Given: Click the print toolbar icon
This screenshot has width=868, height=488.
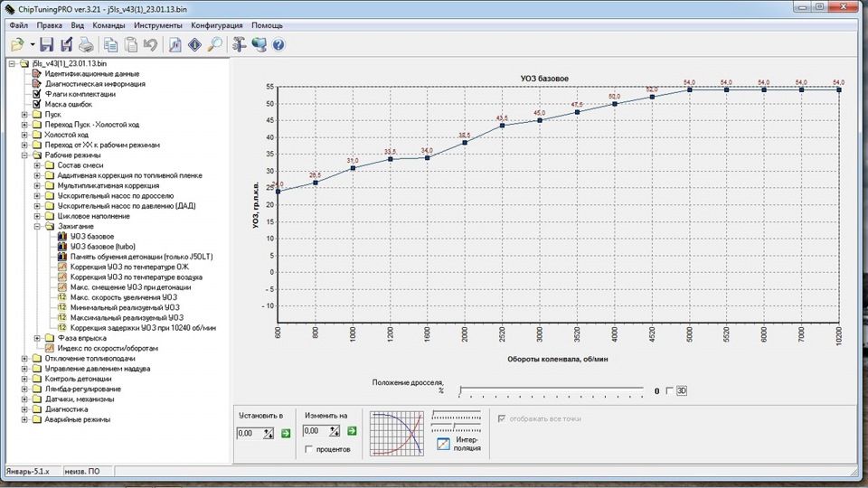Looking at the screenshot, I should coord(86,45).
